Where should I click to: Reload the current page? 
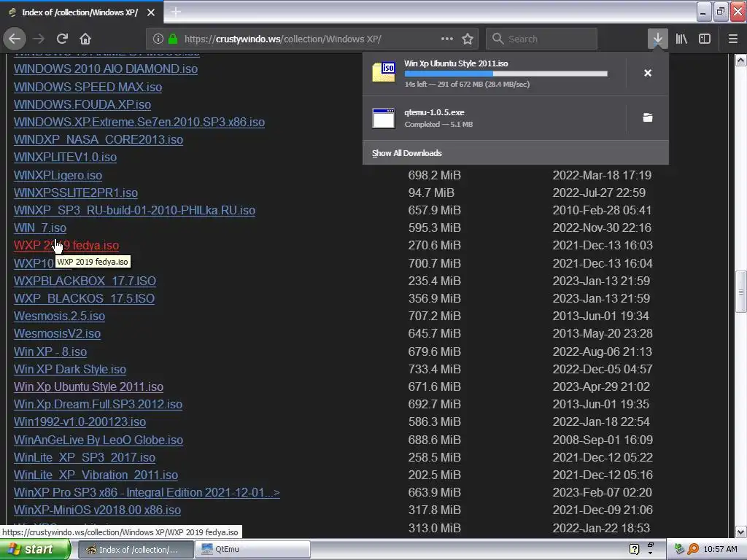[62, 39]
